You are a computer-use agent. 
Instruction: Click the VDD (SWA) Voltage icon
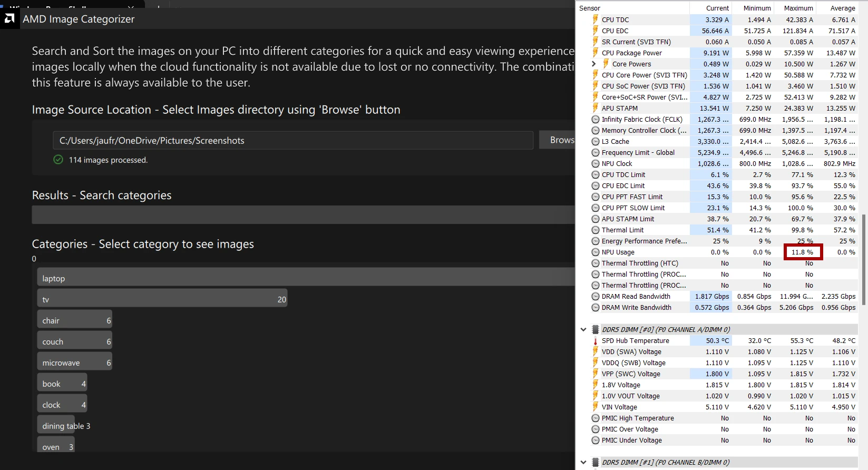coord(596,351)
